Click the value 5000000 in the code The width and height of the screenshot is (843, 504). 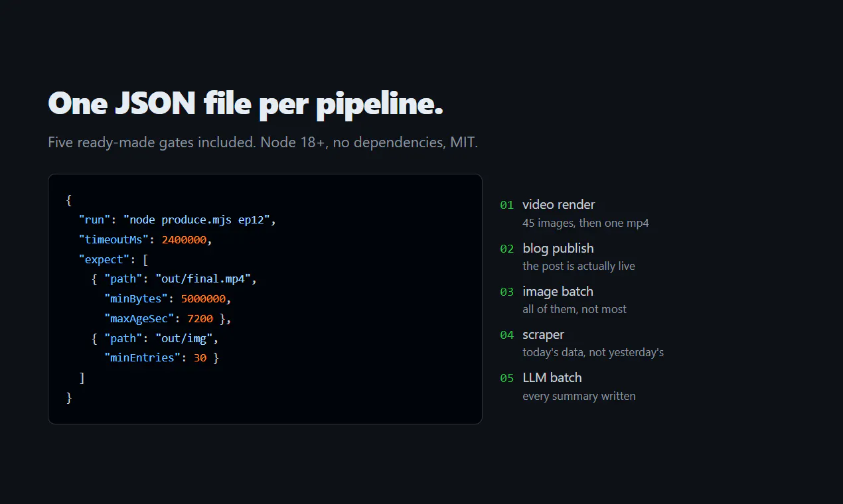click(x=203, y=299)
